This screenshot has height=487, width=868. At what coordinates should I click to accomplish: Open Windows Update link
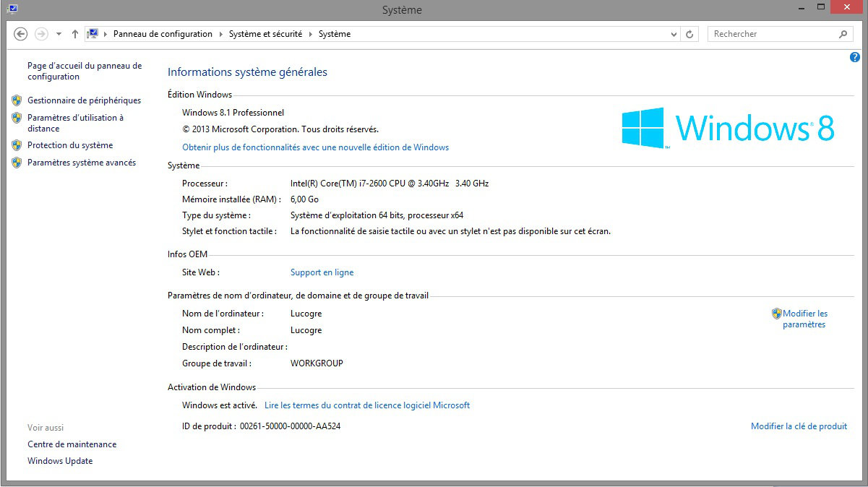(x=60, y=461)
